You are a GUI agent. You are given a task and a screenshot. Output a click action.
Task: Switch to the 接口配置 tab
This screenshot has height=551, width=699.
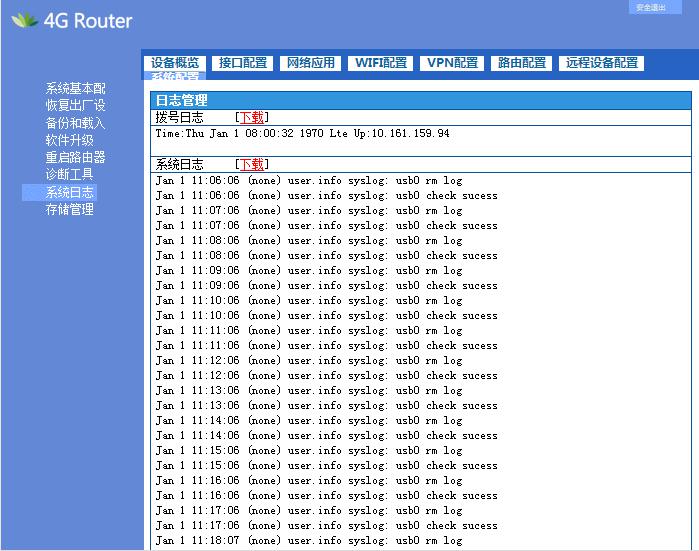click(243, 63)
